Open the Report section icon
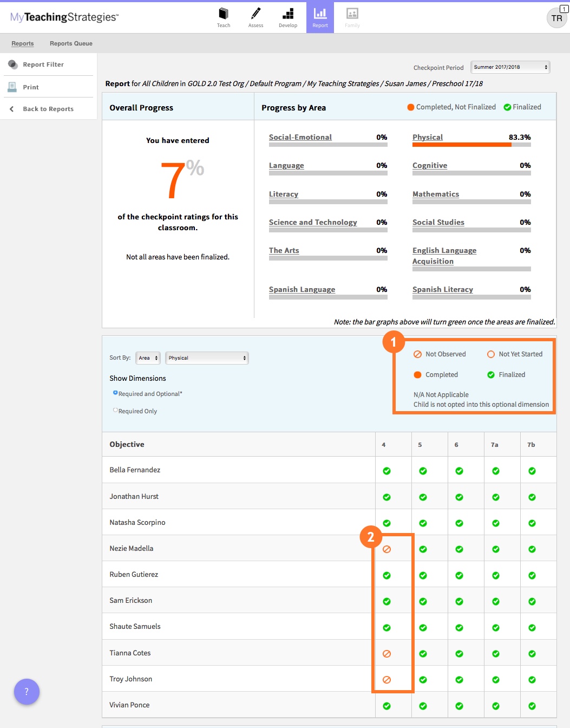The image size is (570, 728). [x=320, y=14]
